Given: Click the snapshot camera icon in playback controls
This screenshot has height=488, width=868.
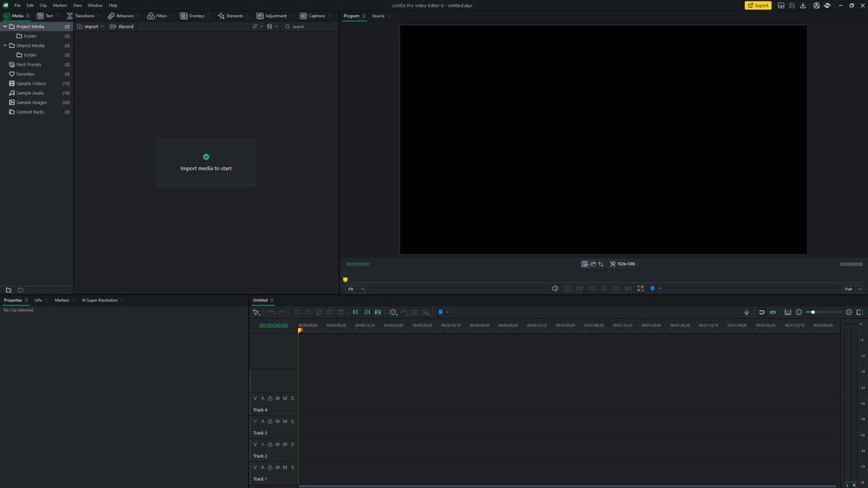Looking at the screenshot, I should 567,288.
